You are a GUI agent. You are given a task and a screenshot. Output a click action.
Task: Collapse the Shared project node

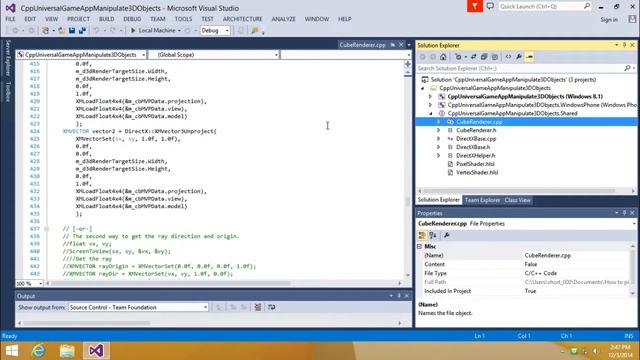click(430, 113)
